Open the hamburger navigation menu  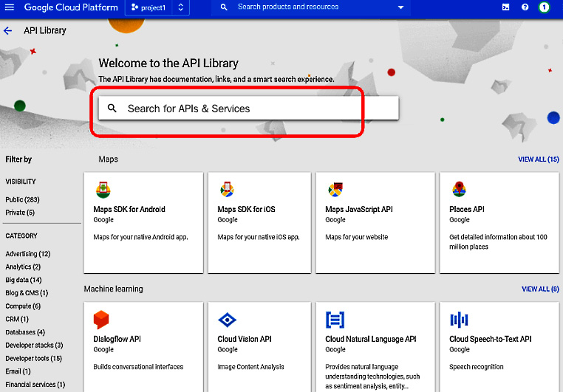click(10, 7)
